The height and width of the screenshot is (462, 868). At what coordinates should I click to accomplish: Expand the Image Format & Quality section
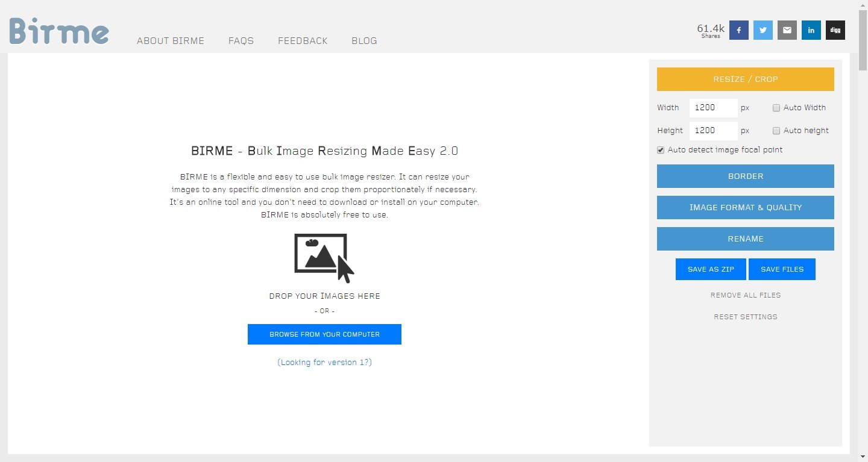[x=746, y=208]
